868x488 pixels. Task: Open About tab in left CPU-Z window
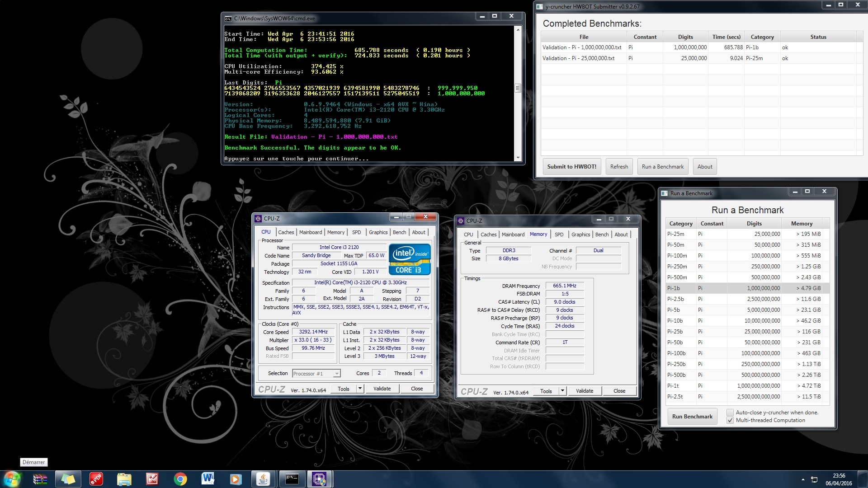pos(419,232)
